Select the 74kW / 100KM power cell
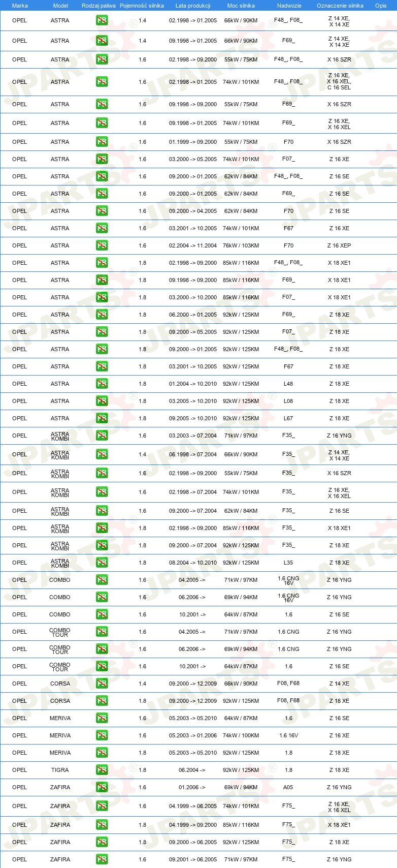The width and height of the screenshot is (397, 868). point(241,735)
